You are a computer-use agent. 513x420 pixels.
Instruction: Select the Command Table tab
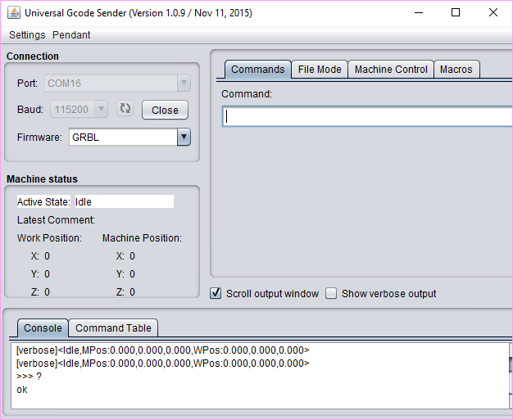[x=113, y=327]
